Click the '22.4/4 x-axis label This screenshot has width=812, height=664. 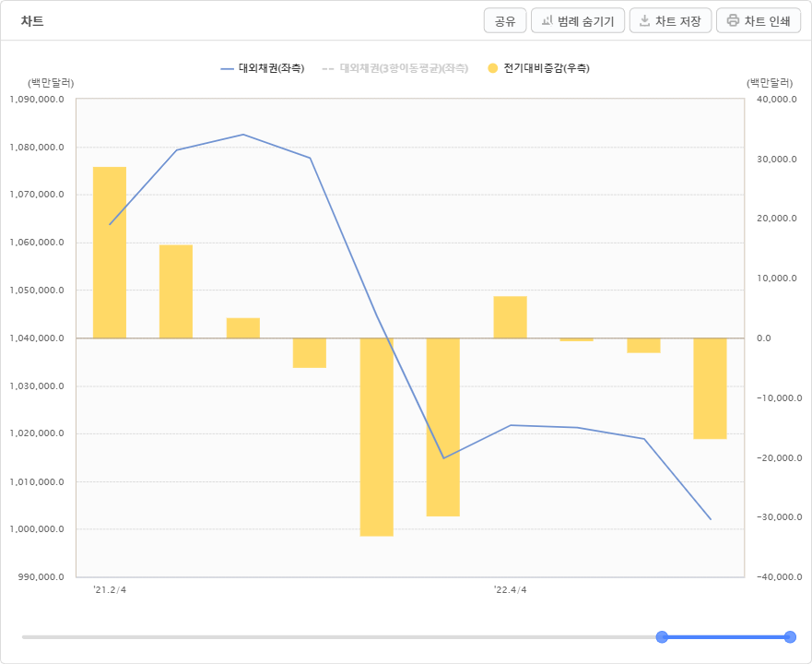510,590
